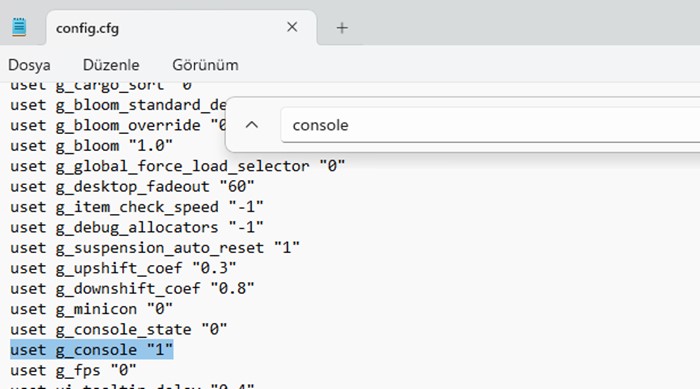Viewport: 700px width, 389px height.
Task: Focus the search field containing "console"
Action: point(490,125)
